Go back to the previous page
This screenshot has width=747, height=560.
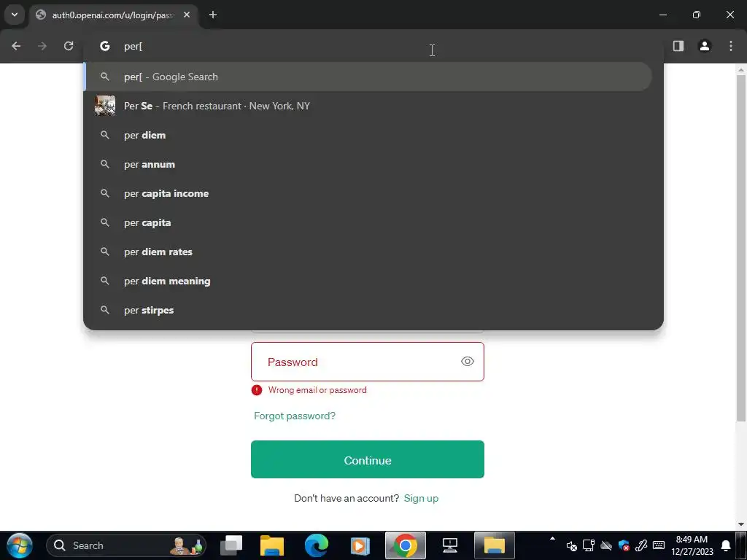16,46
